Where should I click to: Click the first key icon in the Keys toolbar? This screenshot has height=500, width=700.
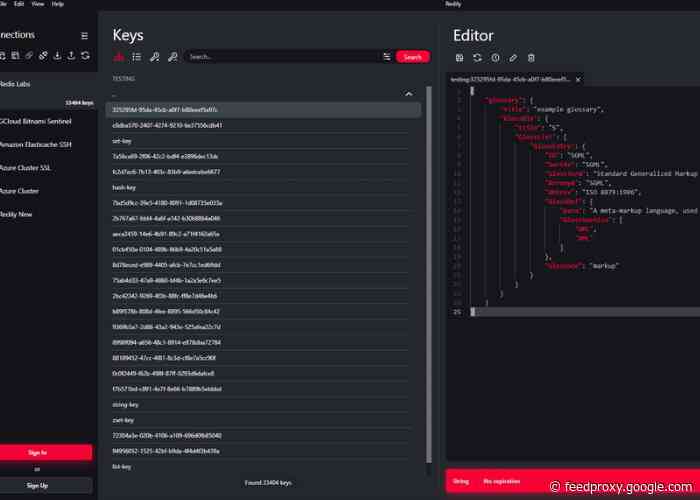coord(154,57)
